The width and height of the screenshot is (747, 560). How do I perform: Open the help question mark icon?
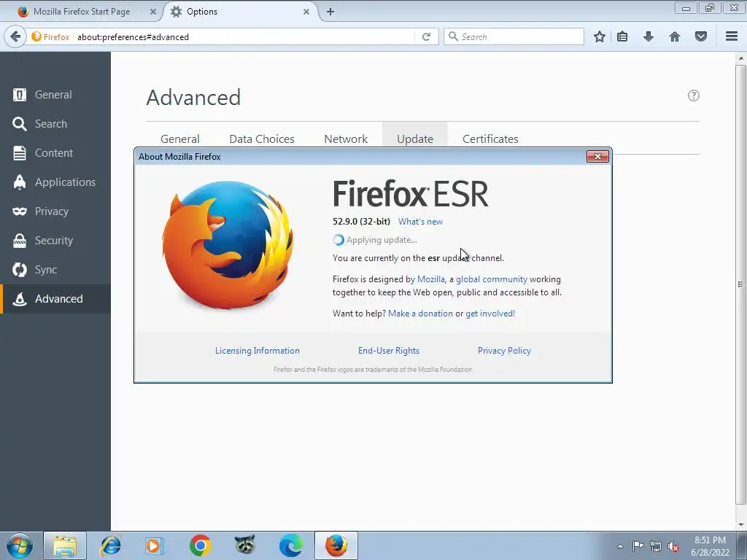pos(694,96)
